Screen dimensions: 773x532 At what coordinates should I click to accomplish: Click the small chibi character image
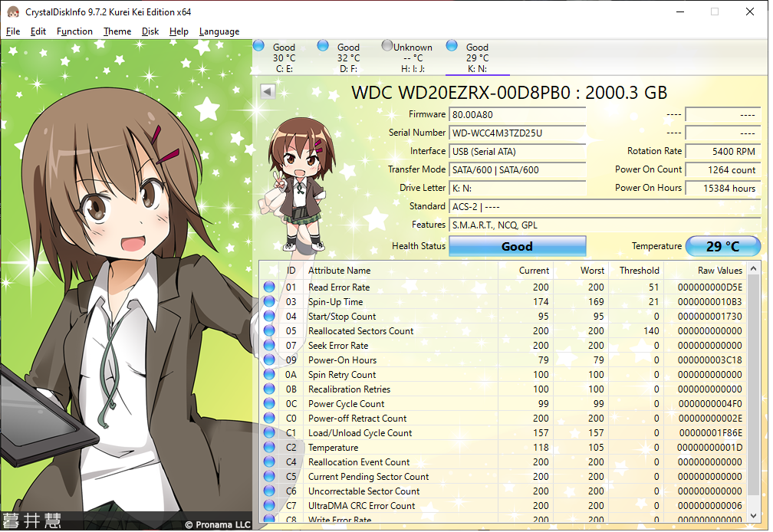(297, 185)
